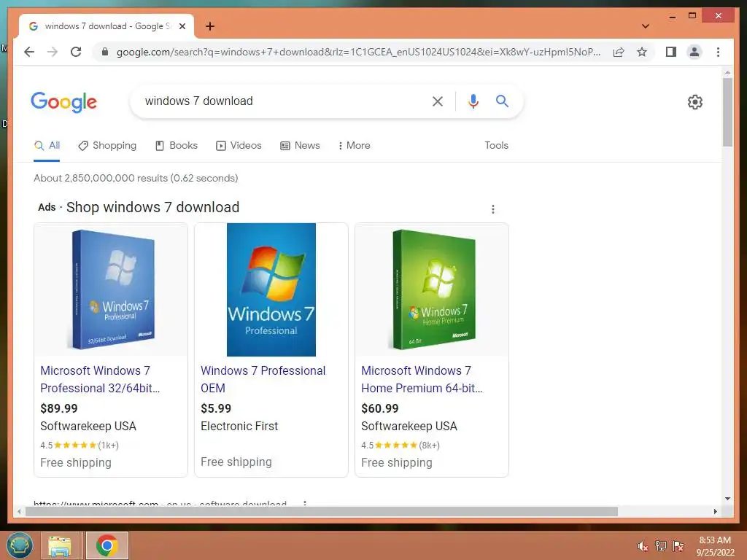Click the address bar URL
747x560 pixels.
[x=358, y=52]
